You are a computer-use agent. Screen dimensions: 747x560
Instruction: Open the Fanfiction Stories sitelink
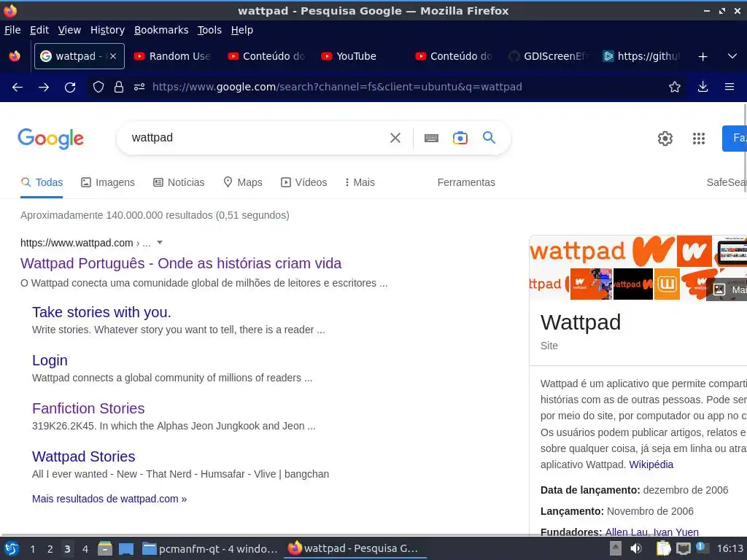click(88, 408)
